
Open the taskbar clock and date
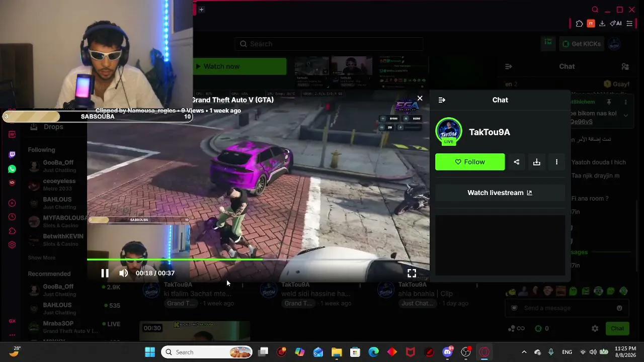click(x=625, y=352)
